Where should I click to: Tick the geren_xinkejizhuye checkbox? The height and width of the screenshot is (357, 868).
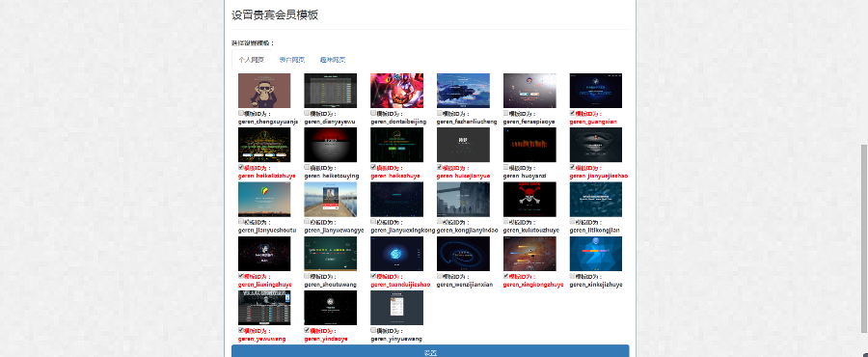[573, 276]
